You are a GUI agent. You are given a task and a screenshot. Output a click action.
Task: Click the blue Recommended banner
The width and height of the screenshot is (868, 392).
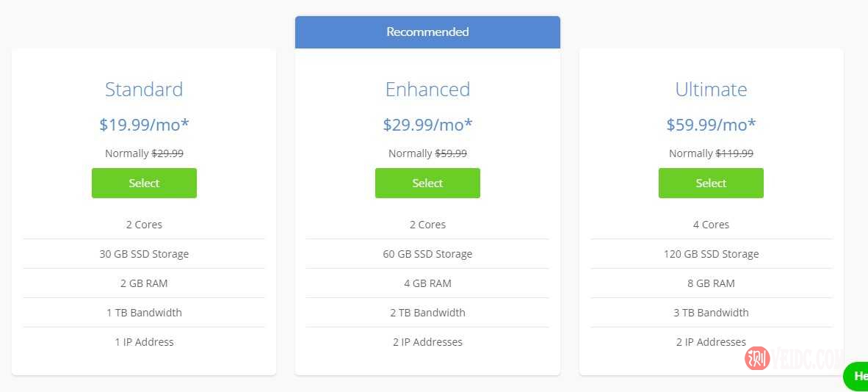(x=427, y=32)
